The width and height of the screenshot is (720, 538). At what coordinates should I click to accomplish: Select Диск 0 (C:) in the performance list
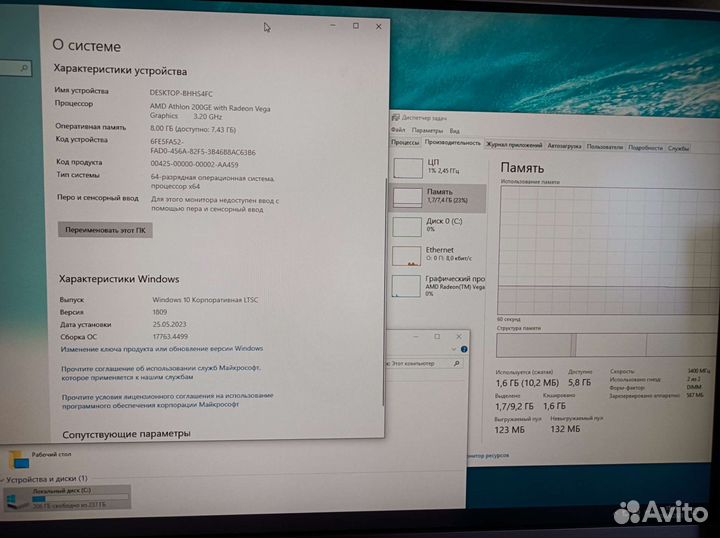tap(438, 226)
